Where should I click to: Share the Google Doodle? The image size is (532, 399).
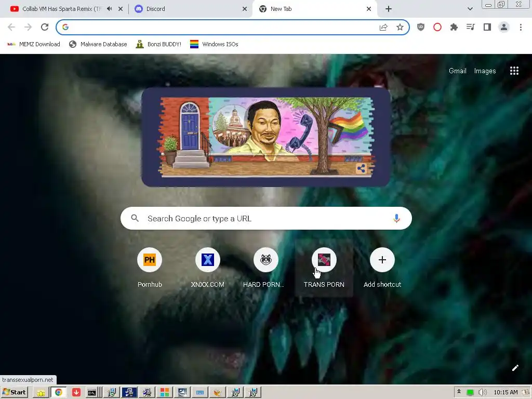click(361, 168)
